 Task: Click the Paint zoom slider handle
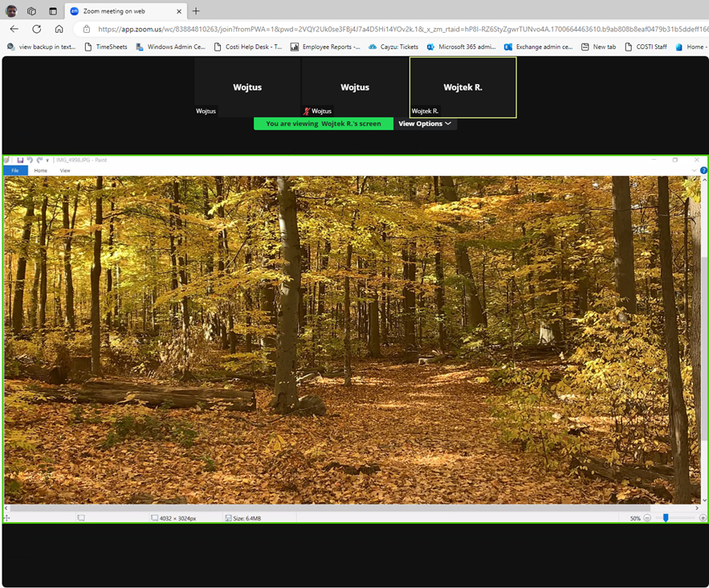pyautogui.click(x=666, y=518)
